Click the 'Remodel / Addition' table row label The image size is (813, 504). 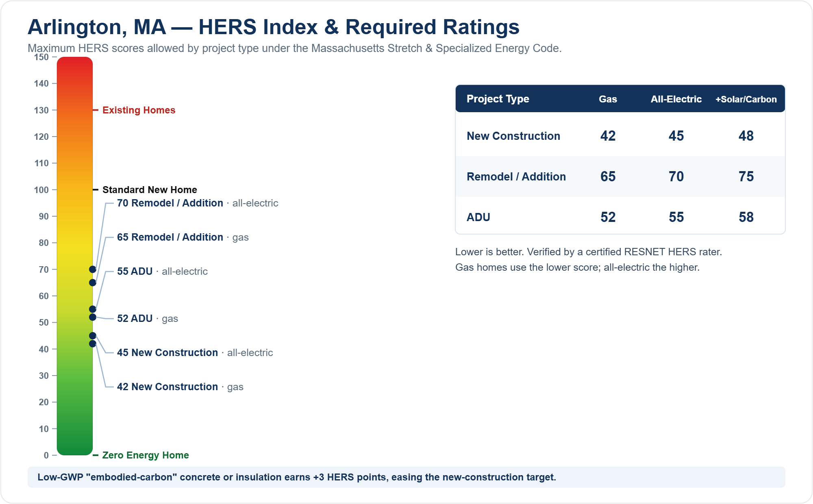(x=516, y=177)
